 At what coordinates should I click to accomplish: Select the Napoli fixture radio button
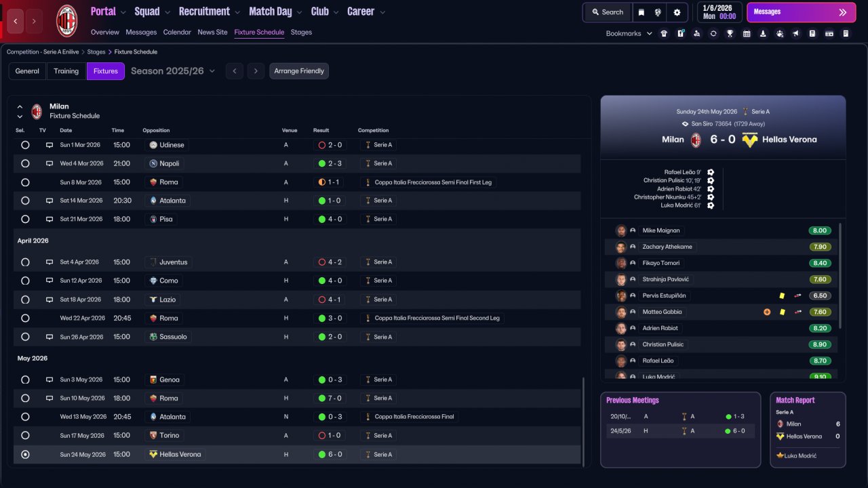coord(25,163)
